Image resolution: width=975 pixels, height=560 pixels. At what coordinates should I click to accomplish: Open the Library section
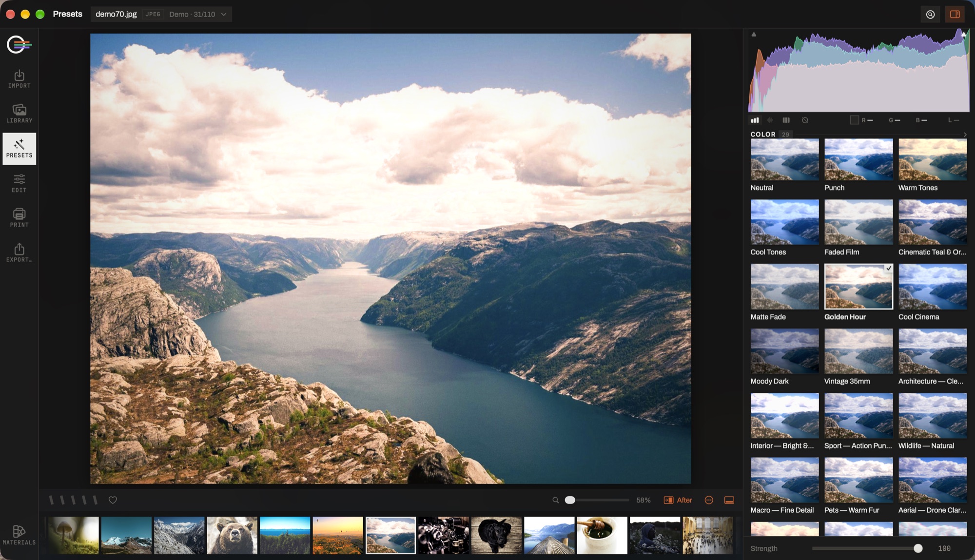click(19, 114)
